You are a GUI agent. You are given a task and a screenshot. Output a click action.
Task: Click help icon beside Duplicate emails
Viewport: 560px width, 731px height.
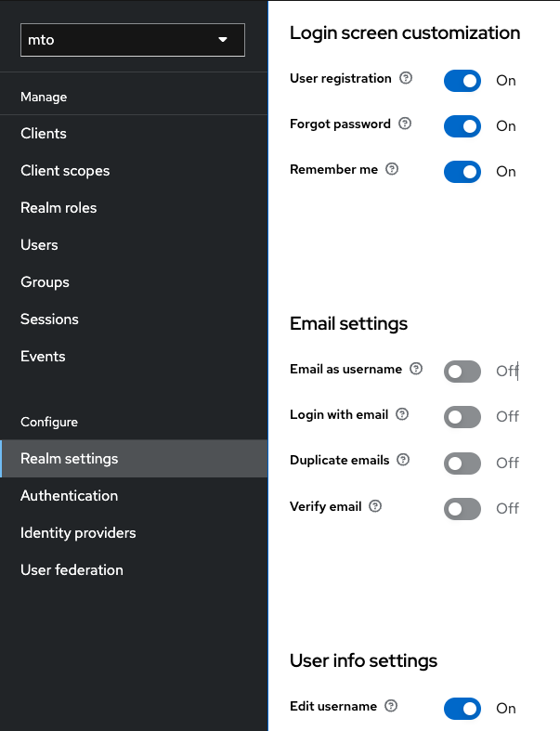click(x=402, y=460)
